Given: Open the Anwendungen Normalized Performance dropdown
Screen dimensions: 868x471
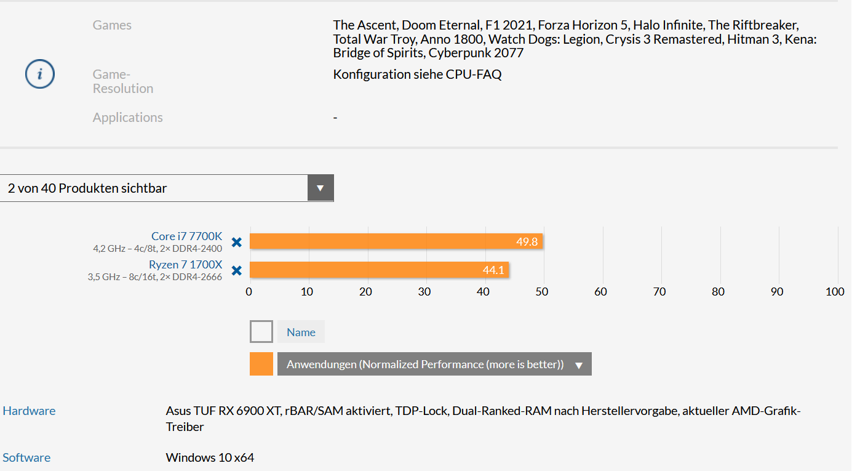Looking at the screenshot, I should (x=434, y=364).
